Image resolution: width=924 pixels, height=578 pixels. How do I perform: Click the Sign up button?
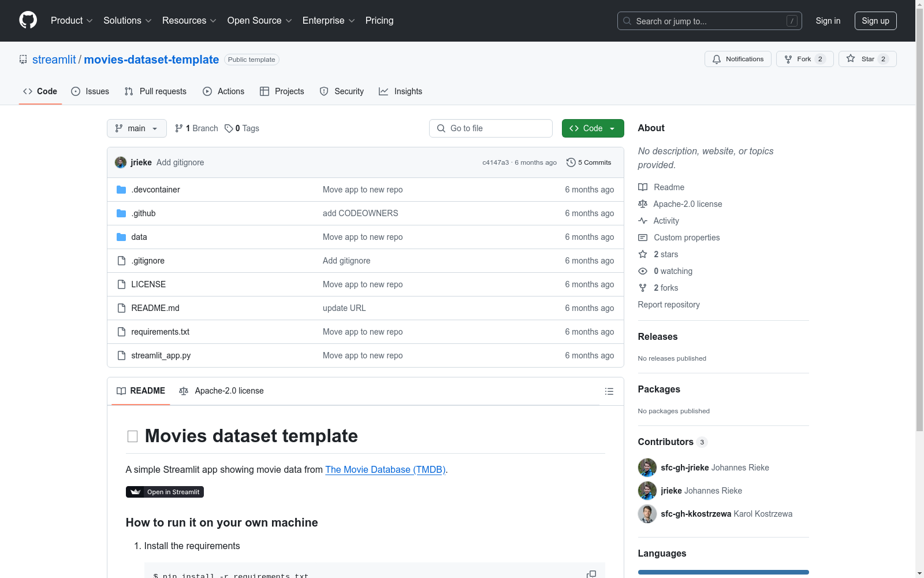[875, 21]
